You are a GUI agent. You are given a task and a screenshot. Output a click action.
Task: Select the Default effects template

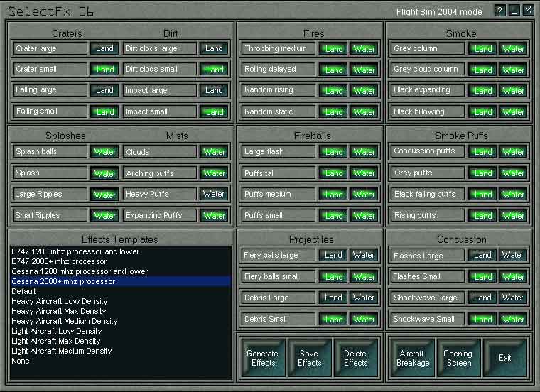(121, 291)
